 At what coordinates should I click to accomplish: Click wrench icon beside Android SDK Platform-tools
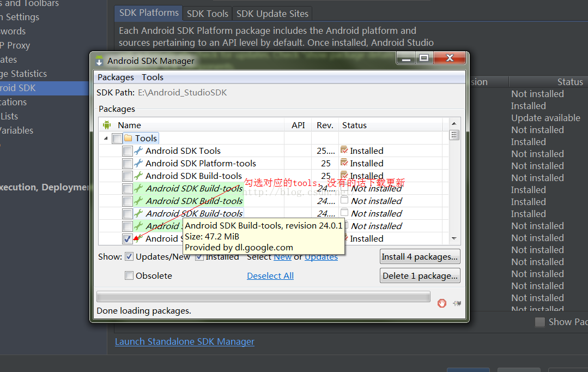point(138,163)
